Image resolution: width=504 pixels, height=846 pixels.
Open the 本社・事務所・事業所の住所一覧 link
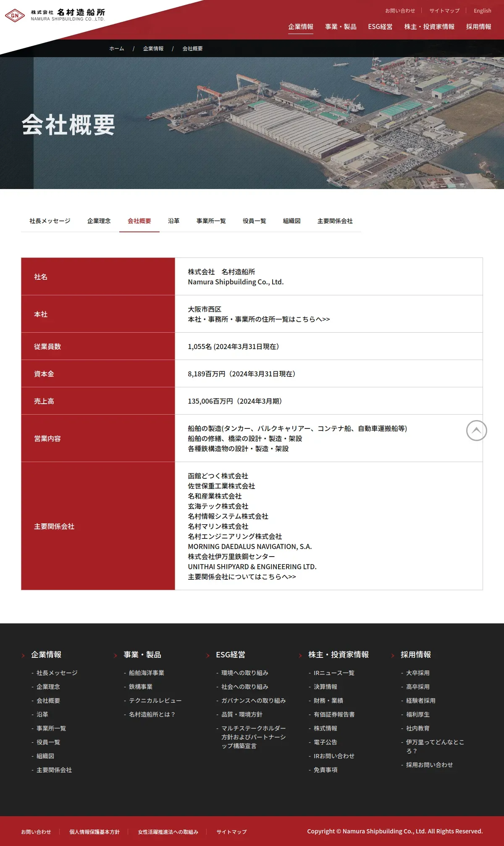coord(259,319)
